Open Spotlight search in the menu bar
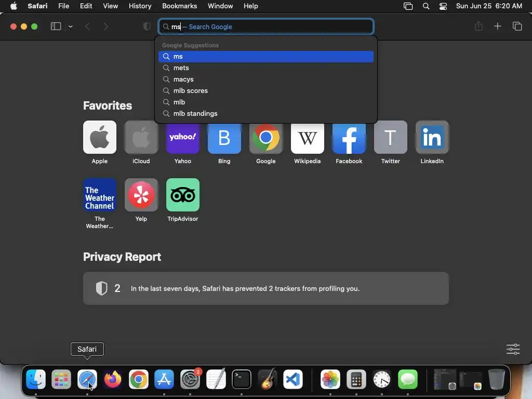 pos(426,6)
